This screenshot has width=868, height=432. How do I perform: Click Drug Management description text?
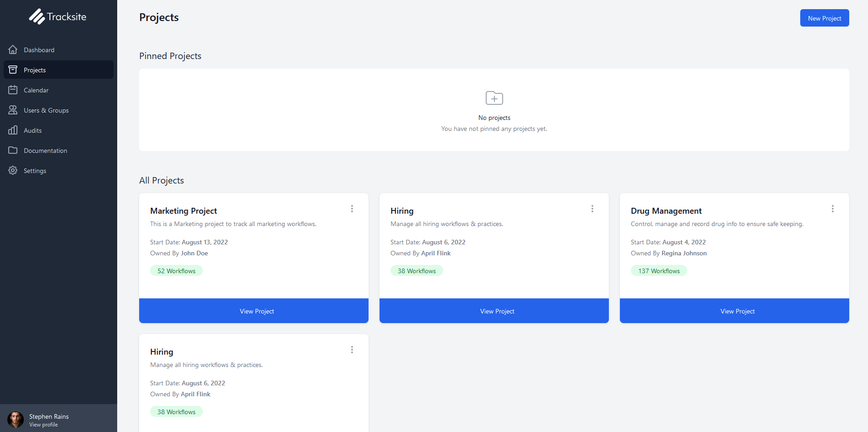coord(717,224)
